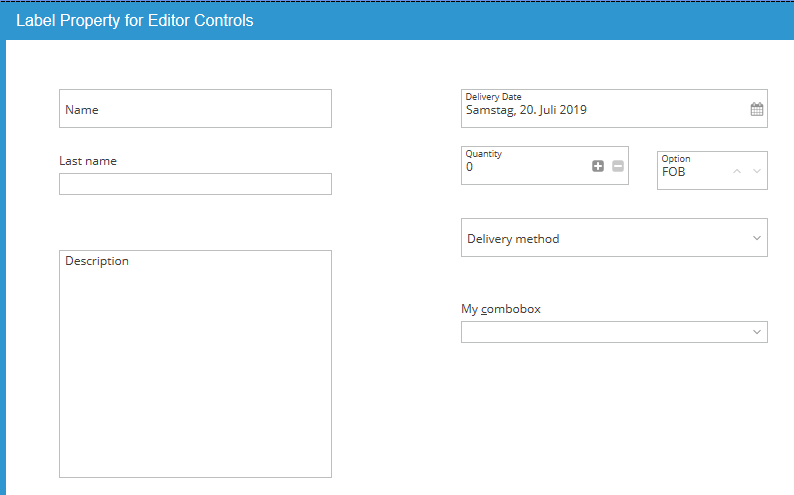Click the Delivery Date text 'Samstag, 20. Juli 2019'
This screenshot has width=794, height=495.
click(526, 110)
